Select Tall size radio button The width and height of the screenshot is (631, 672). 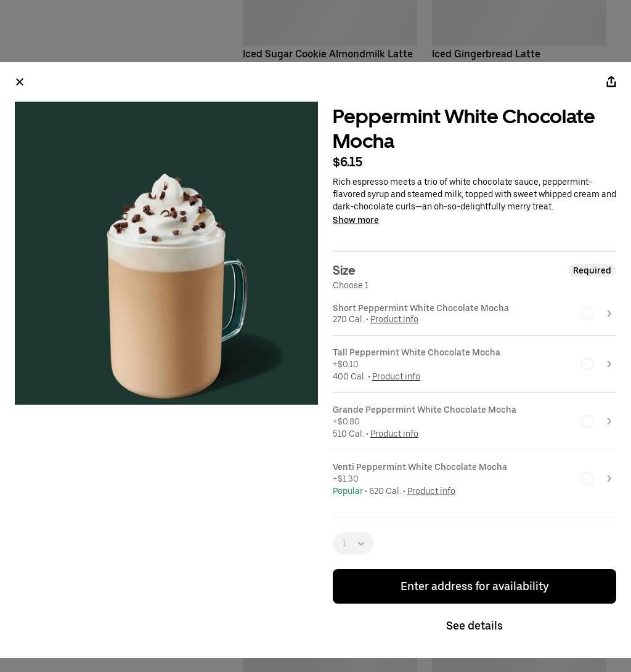tap(587, 364)
